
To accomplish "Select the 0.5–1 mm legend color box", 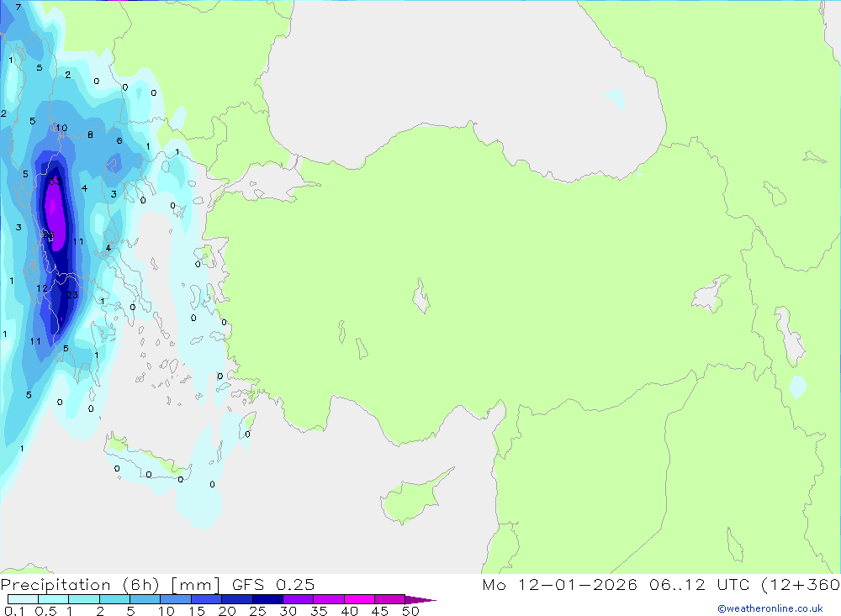I will click(53, 599).
